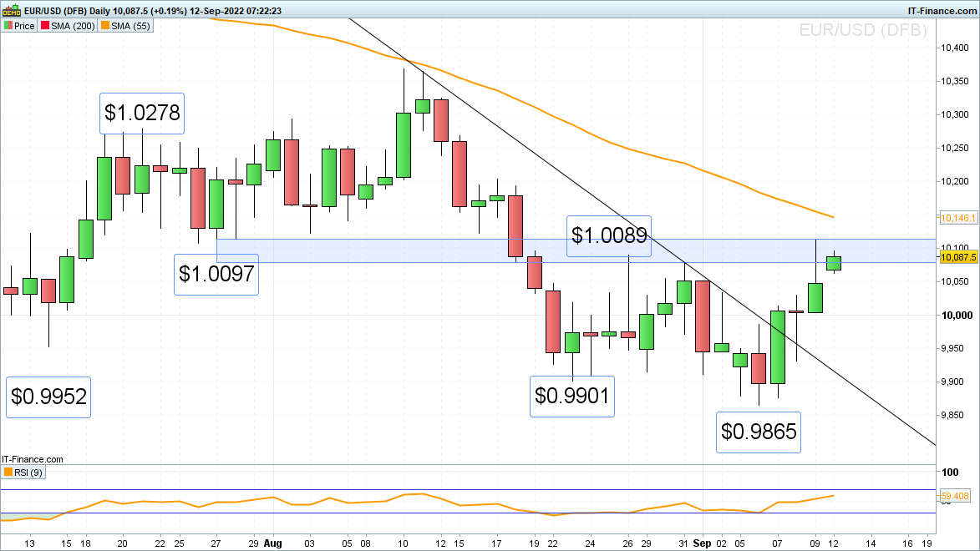980x551 pixels.
Task: Click the DEMO icon in title bar
Action: 11,11
